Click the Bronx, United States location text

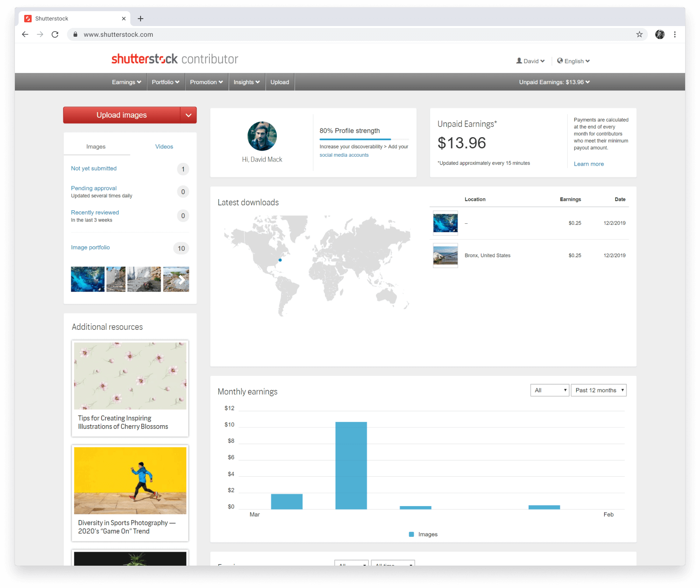[487, 255]
